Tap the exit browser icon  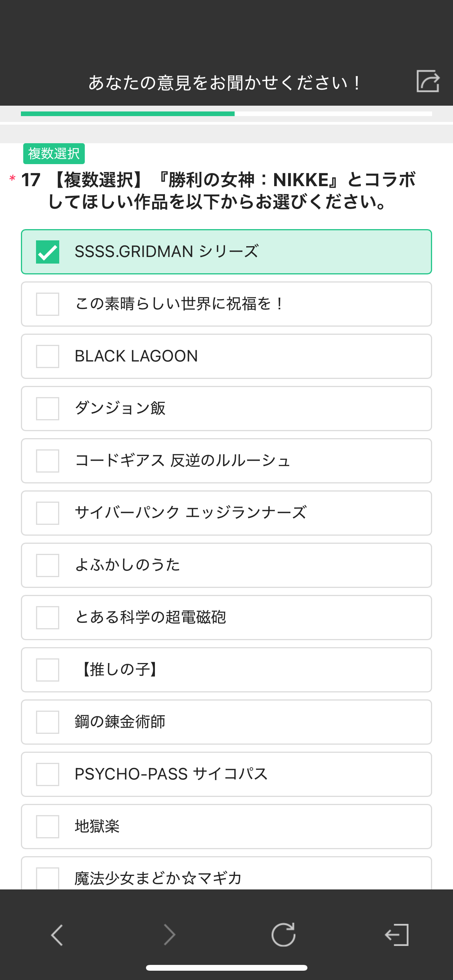(x=397, y=935)
